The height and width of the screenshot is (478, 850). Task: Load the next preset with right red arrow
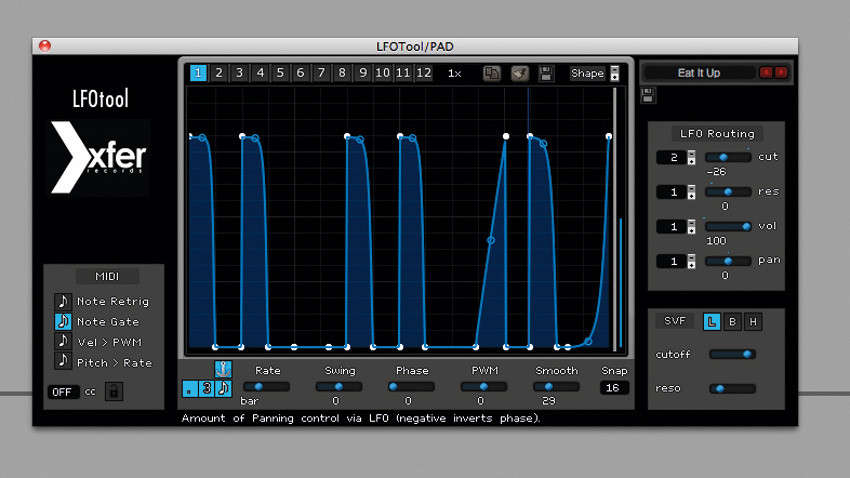pyautogui.click(x=781, y=73)
